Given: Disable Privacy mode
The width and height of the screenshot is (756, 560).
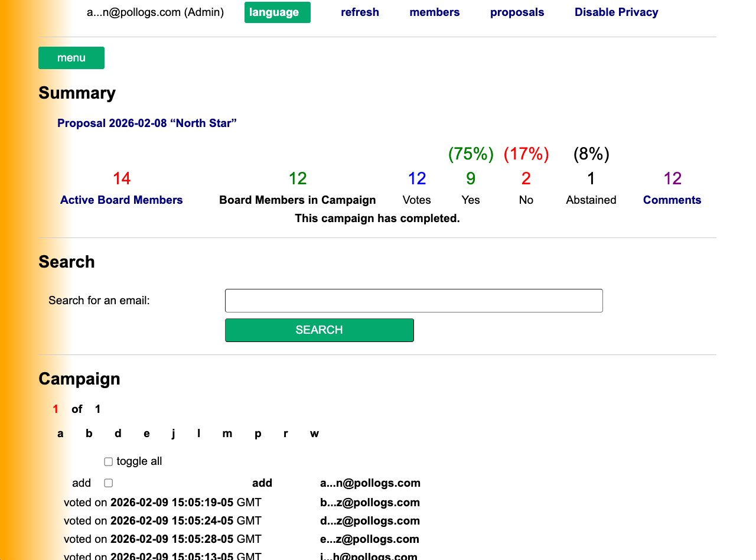Looking at the screenshot, I should coord(616,12).
